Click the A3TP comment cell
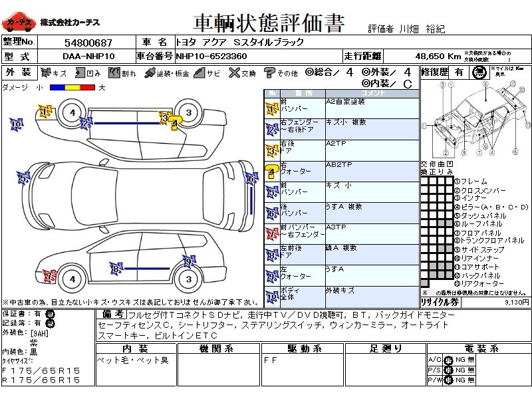This screenshot has height=399, width=532. 372,234
